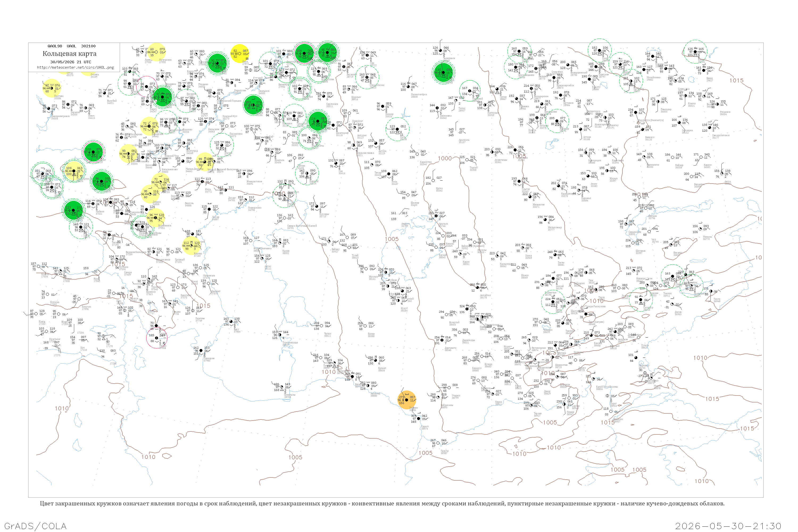Click the date 30/05/2026 21 UTC
Screen dimensions: 798x532
point(70,62)
